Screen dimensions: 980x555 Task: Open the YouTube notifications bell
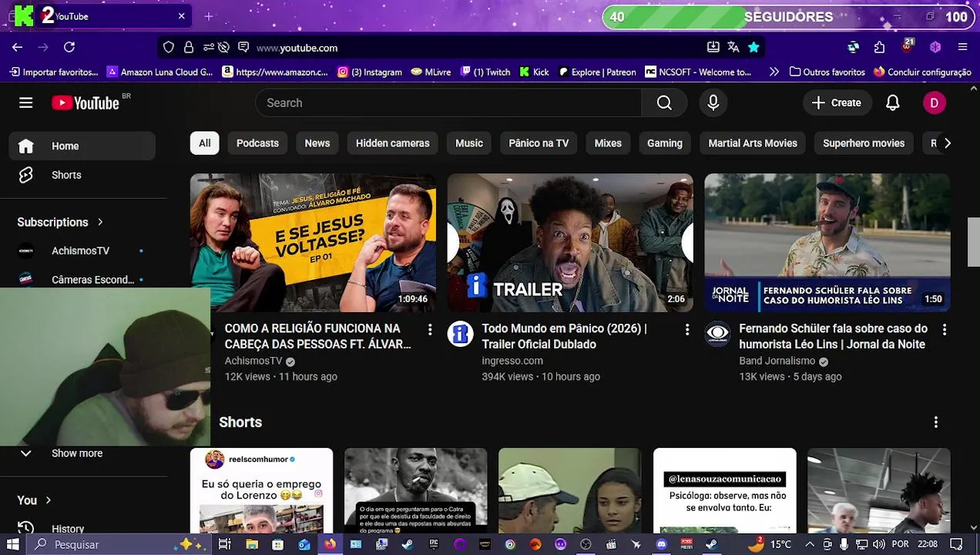892,103
